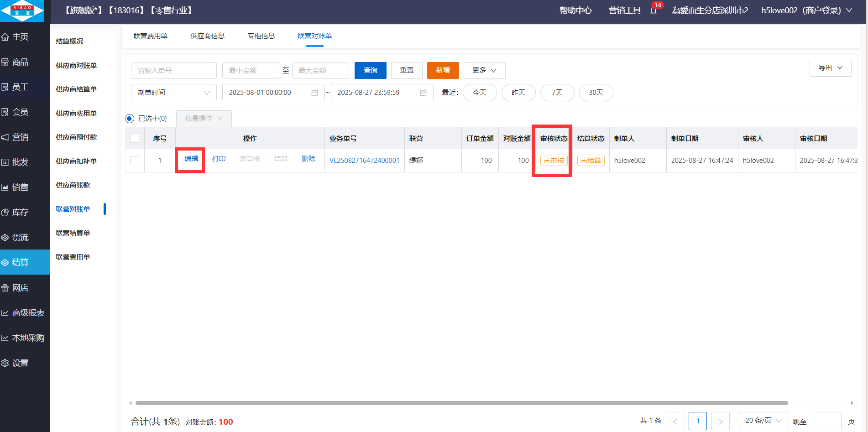Open the 商品 products sidebar icon
The height and width of the screenshot is (432, 868).
5,62
